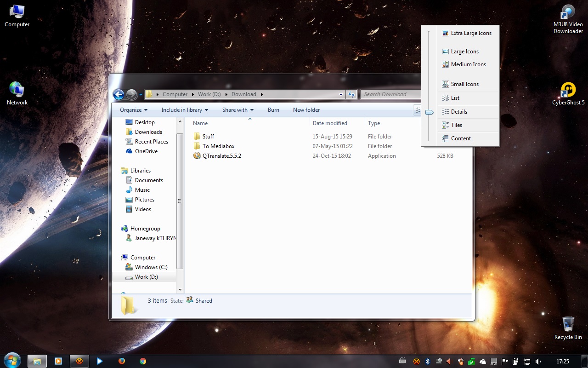This screenshot has height=368, width=588.
Task: Open the Include in library dropdown
Action: pyautogui.click(x=185, y=110)
